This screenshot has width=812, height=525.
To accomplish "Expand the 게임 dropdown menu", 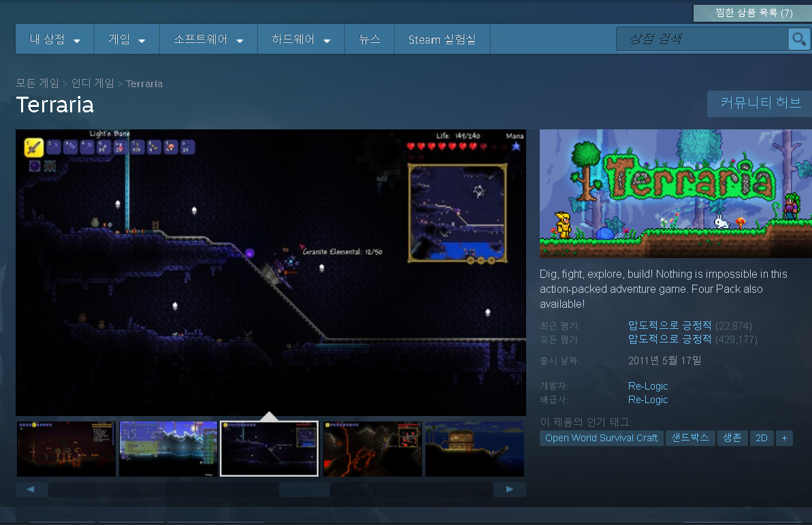I will [127, 39].
